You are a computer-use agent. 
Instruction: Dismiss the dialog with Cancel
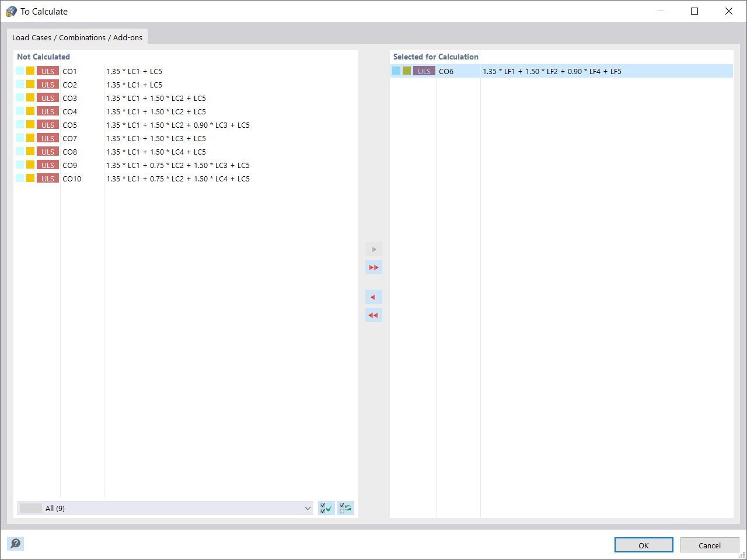[710, 545]
